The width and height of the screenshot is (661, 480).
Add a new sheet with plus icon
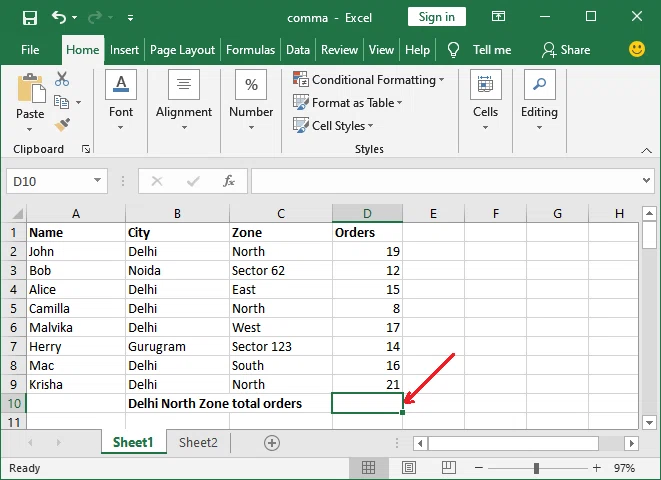(x=271, y=443)
